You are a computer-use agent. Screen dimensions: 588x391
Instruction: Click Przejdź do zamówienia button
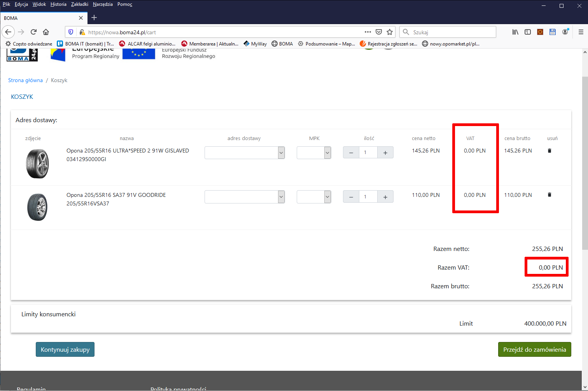(534, 349)
